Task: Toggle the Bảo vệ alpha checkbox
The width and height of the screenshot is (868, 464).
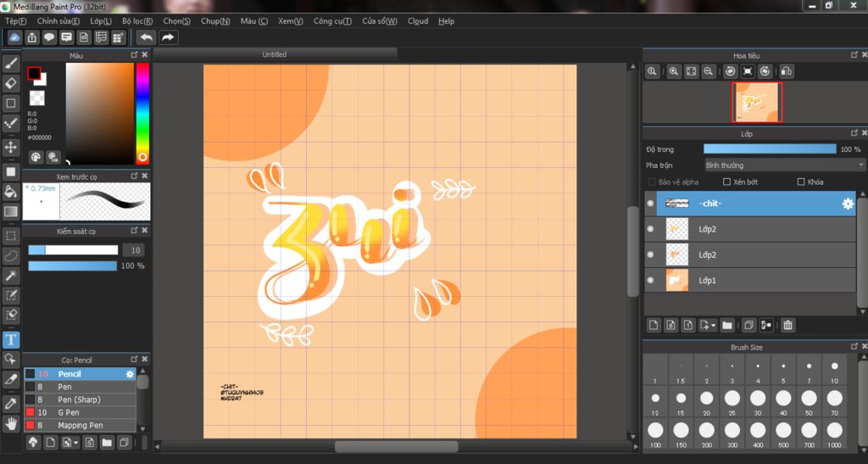Action: 652,182
